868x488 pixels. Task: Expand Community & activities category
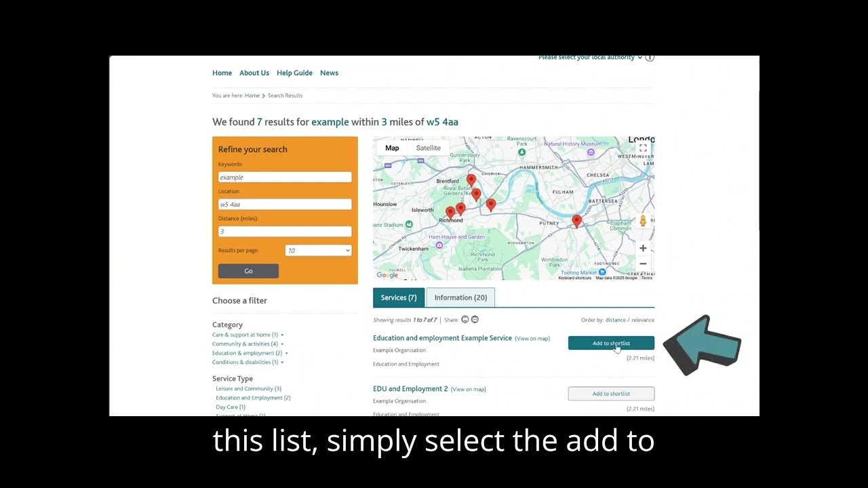coord(282,344)
